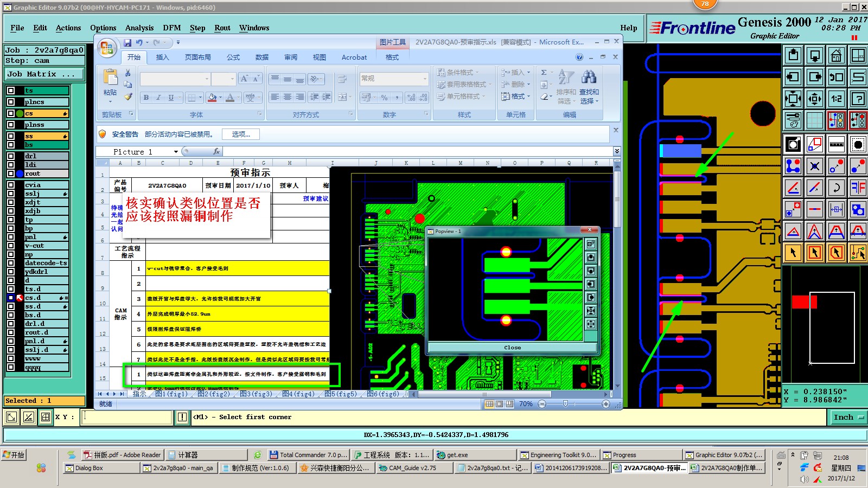
Task: Click the measure ruler icon
Action: (x=837, y=144)
